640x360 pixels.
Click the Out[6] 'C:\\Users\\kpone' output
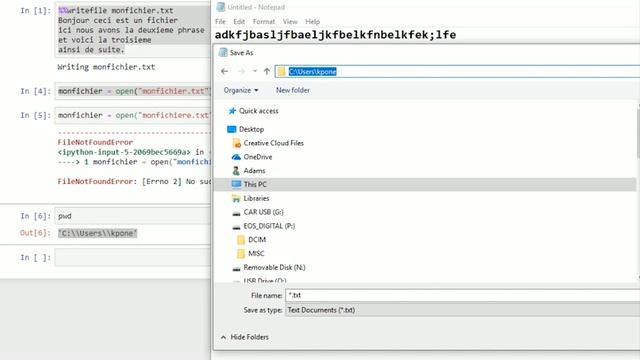98,233
